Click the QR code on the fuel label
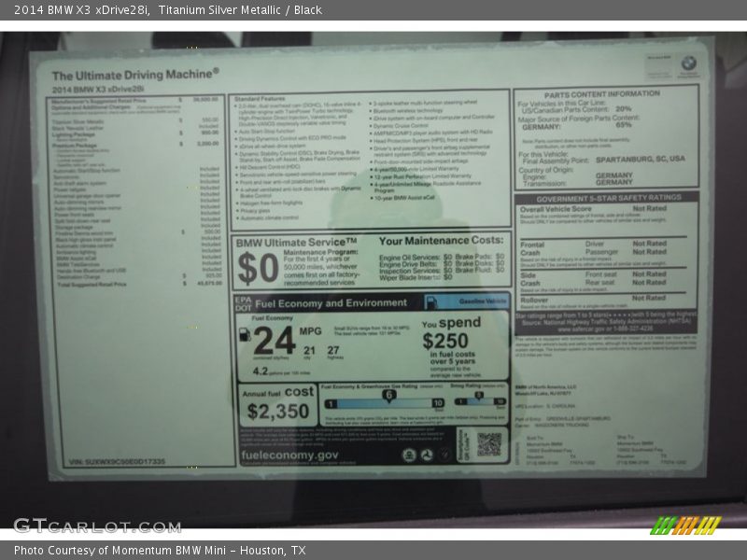This screenshot has height=560, width=747. click(x=488, y=444)
